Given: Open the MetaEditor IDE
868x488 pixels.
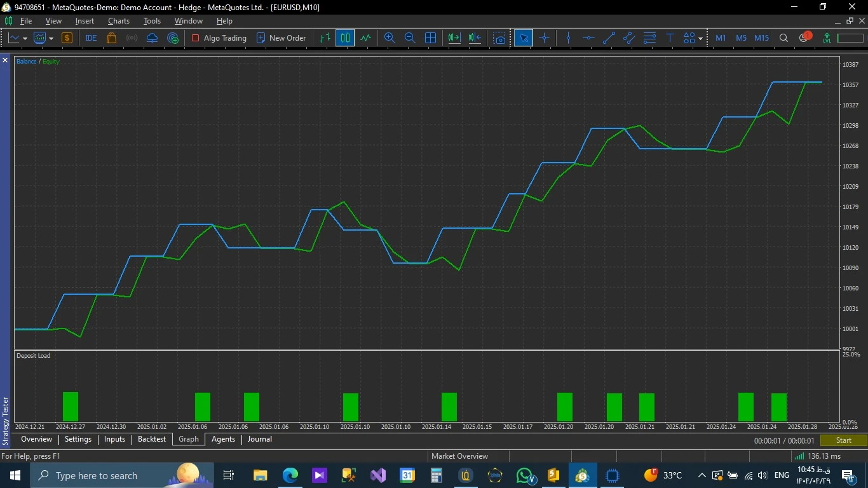Looking at the screenshot, I should [x=91, y=38].
